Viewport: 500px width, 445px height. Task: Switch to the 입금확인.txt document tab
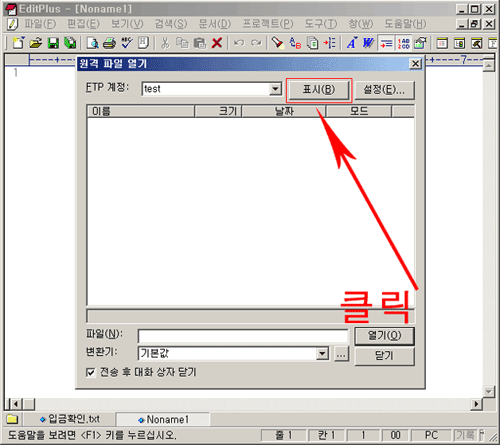pyautogui.click(x=70, y=419)
